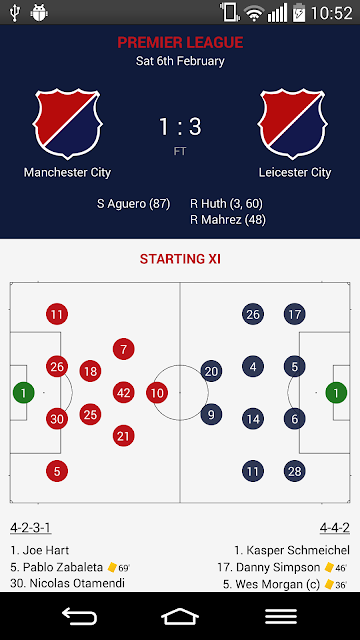Screen dimensions: 360x640
Task: Tap Pablo Zabaleta's yellow card icon
Action: (112, 567)
